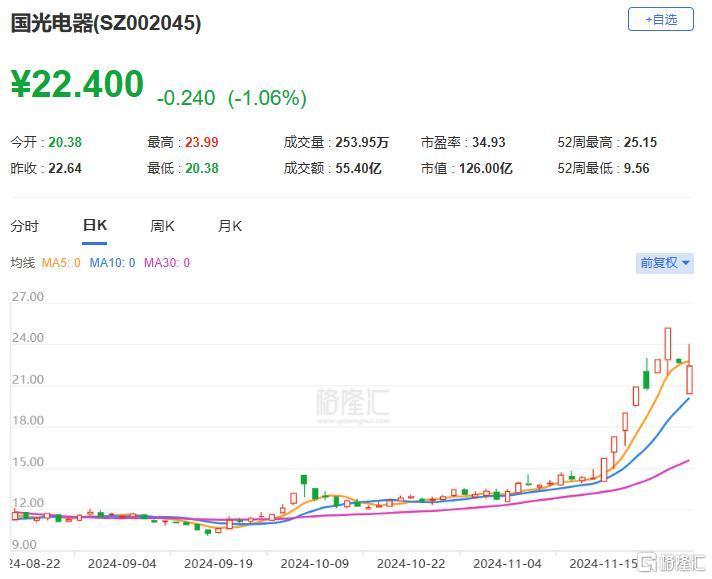Click the 2024-10-09 date axis label

[315, 564]
